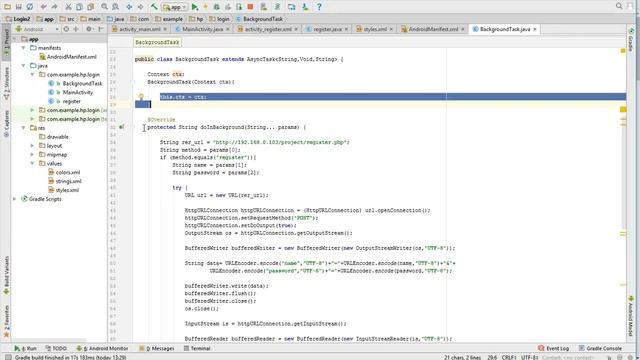Switch to the activity_register.xml tab
640x360 pixels.
pyautogui.click(x=268, y=29)
